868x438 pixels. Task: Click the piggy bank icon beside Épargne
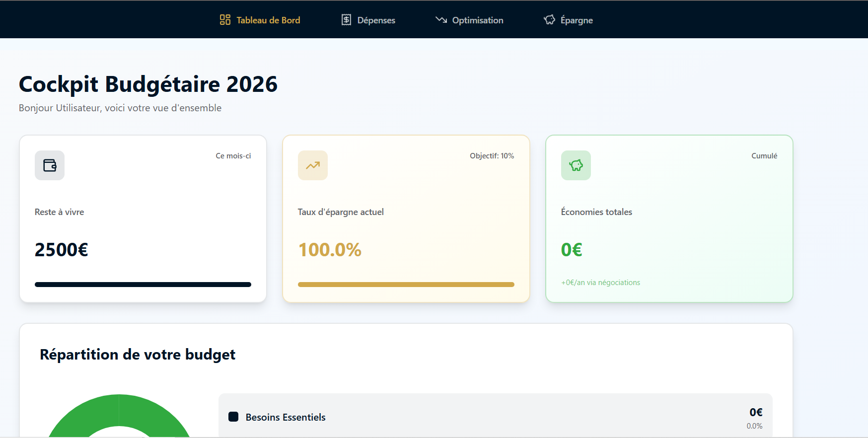[549, 20]
